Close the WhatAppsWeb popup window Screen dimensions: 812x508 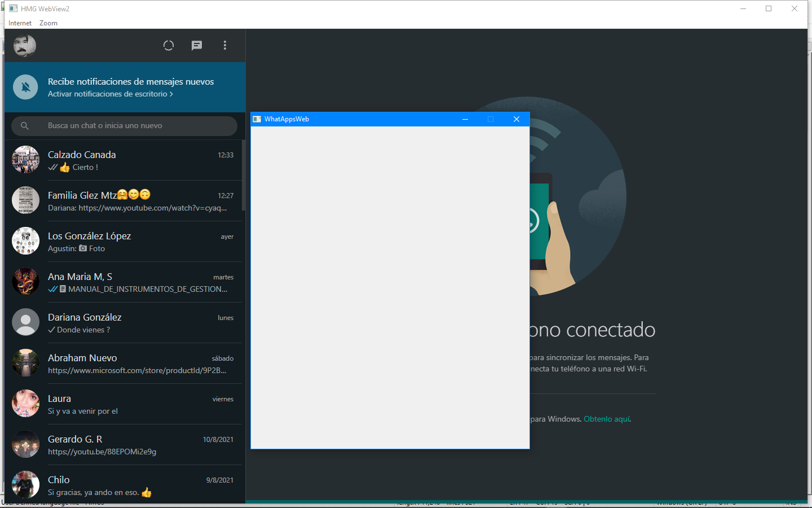click(516, 119)
